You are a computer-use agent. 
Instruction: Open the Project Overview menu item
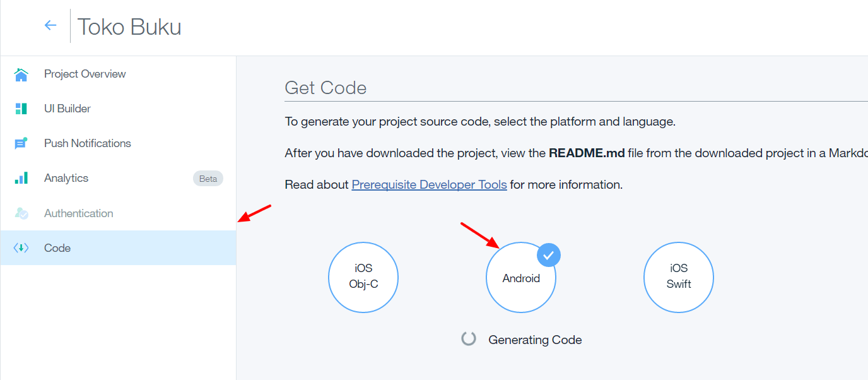click(x=85, y=74)
